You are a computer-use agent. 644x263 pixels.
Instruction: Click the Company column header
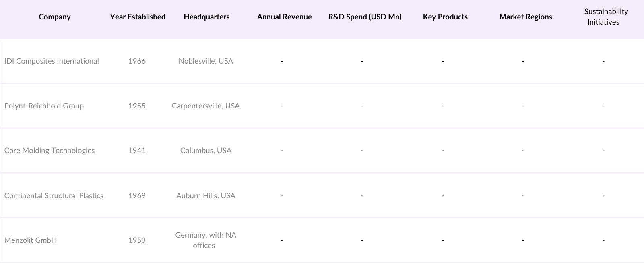(55, 17)
